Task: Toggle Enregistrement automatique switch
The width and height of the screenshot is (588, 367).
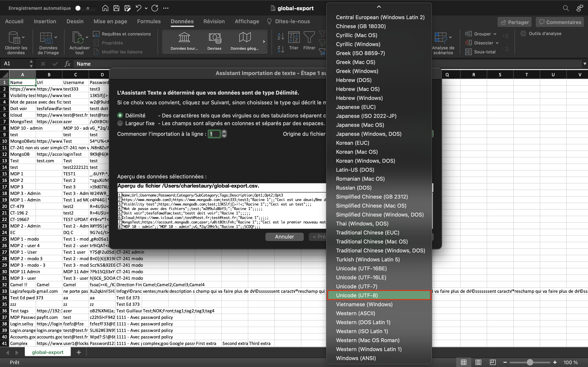Action: [82, 8]
